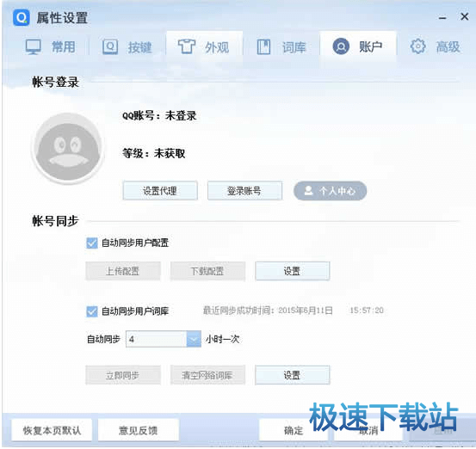
Task: Click the 帐号登录 section heading
Action: tap(56, 83)
